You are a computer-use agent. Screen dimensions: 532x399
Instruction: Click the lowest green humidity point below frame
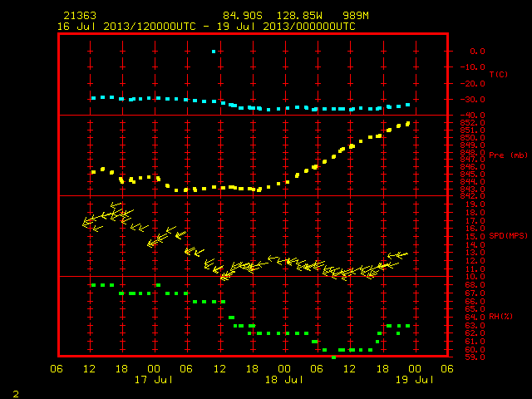tap(333, 357)
